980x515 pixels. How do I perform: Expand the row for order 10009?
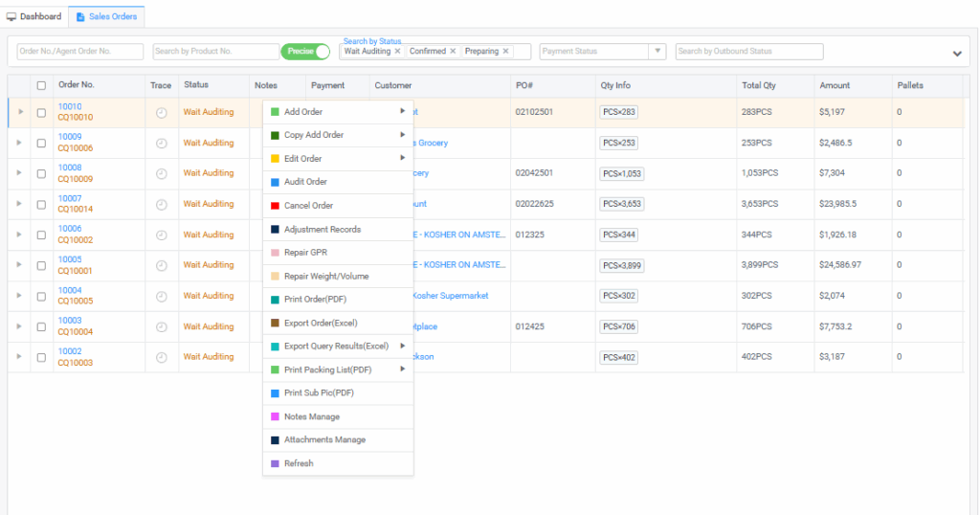(19, 143)
